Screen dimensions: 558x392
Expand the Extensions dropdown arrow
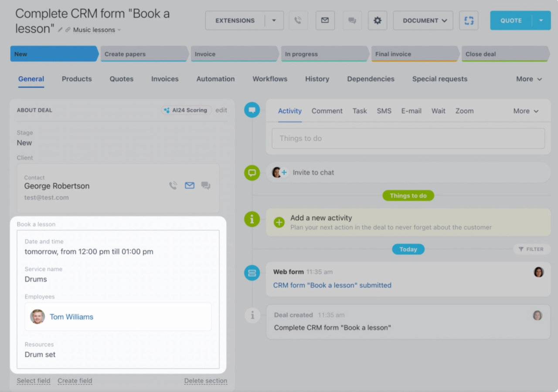tap(274, 20)
